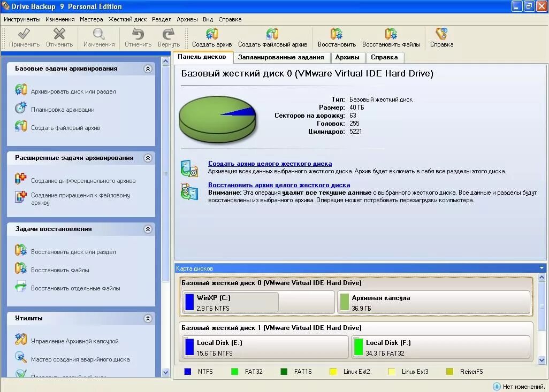Click sidebar Восстановить файлы icon
549x392 pixels.
tap(21, 268)
